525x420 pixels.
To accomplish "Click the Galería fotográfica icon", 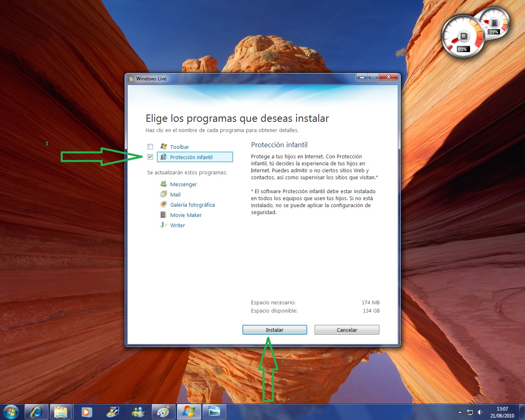I will coord(164,204).
